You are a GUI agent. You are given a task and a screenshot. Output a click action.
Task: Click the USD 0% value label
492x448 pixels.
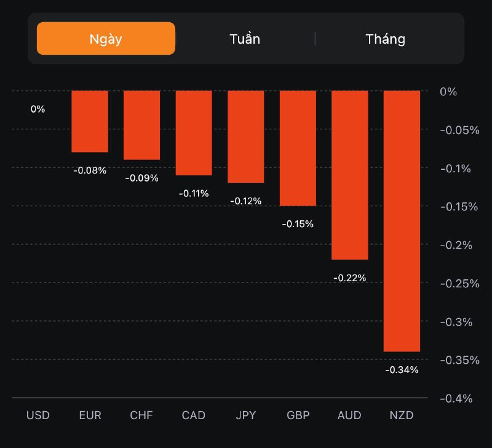pyautogui.click(x=38, y=109)
